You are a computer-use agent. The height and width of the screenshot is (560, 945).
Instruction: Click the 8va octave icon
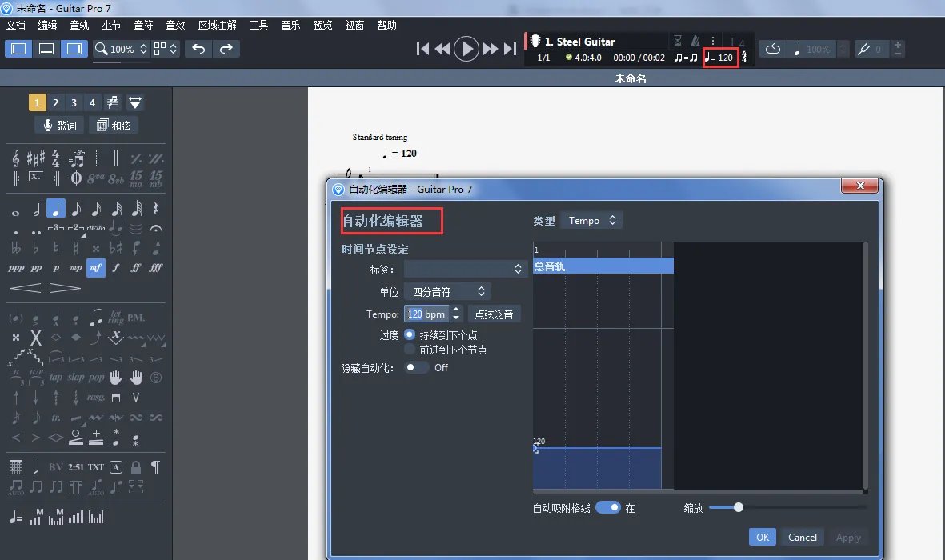click(x=95, y=178)
